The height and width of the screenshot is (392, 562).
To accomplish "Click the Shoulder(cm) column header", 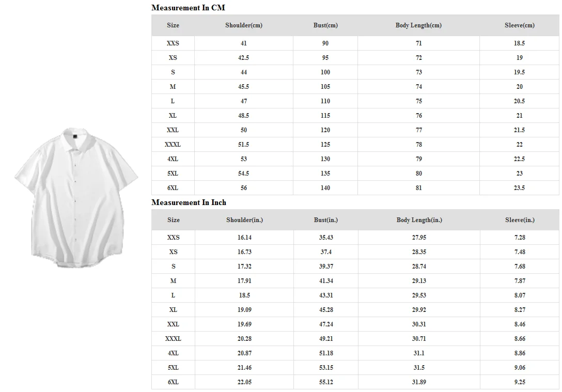I will tap(244, 25).
